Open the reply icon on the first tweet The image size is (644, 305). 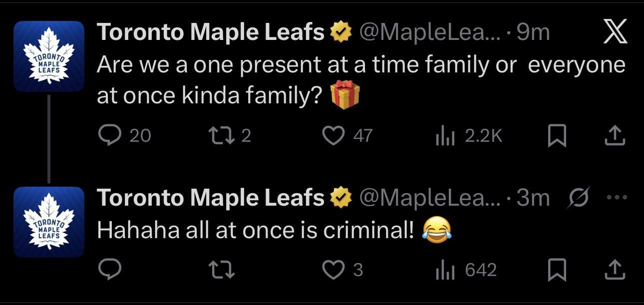[110, 134]
